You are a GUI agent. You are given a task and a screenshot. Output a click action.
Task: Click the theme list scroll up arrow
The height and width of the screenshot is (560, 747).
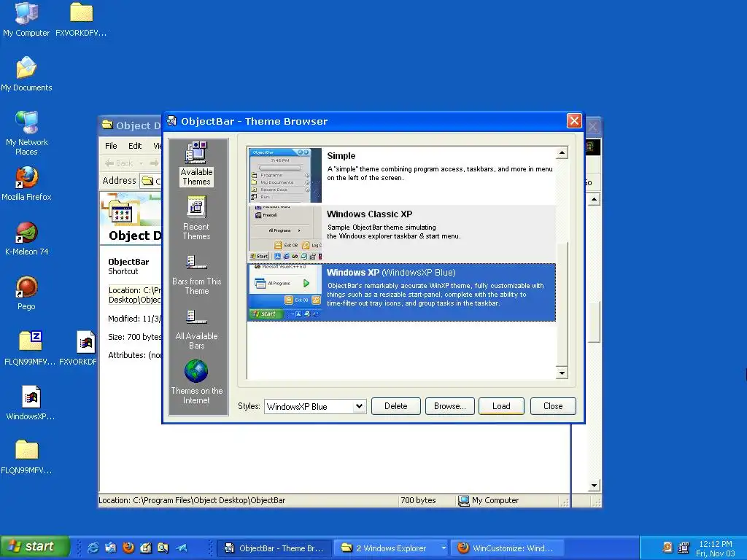click(x=562, y=153)
